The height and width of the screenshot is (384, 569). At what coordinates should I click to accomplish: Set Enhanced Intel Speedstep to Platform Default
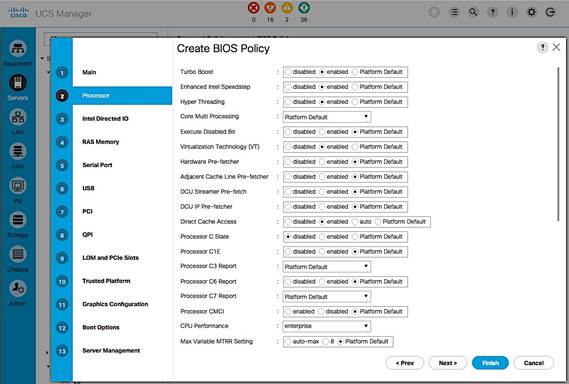355,87
